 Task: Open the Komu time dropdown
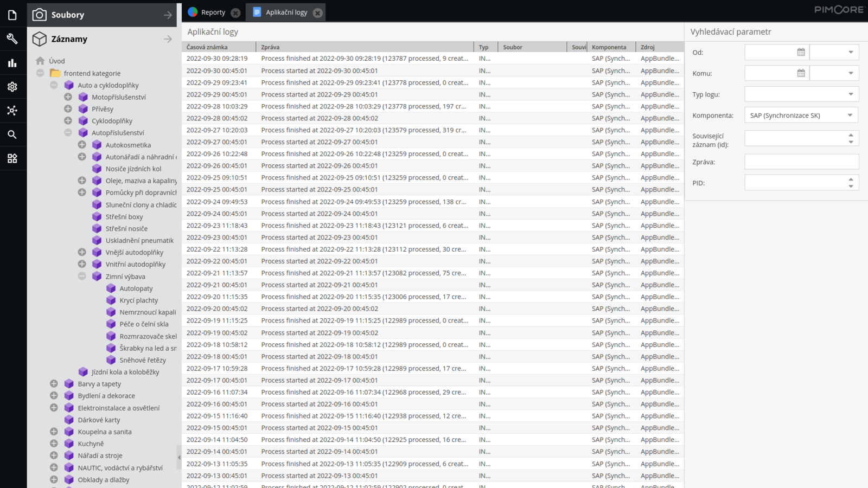point(851,73)
